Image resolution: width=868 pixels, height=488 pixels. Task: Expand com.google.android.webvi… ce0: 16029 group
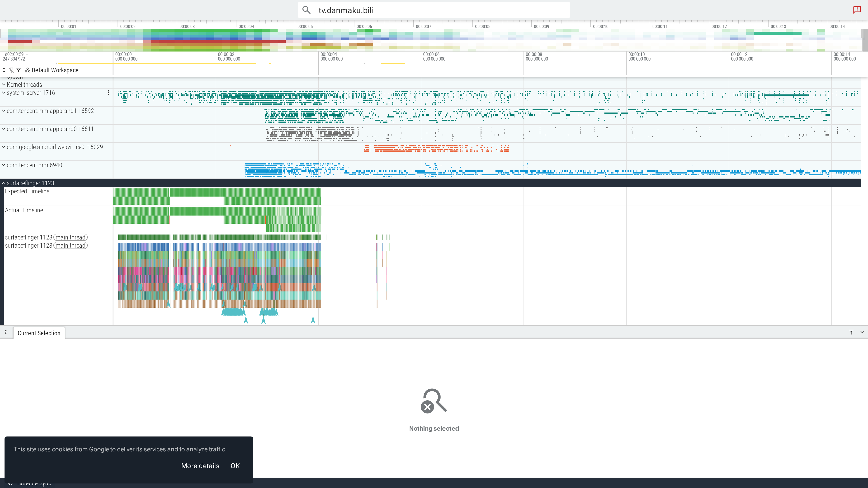click(x=4, y=147)
